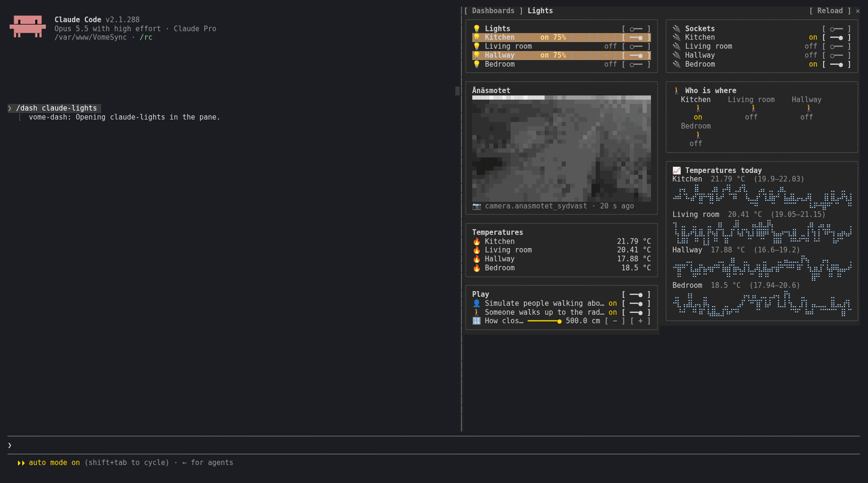The width and height of the screenshot is (868, 483).
Task: Decrease distance with the How clos… minus button
Action: 615,321
